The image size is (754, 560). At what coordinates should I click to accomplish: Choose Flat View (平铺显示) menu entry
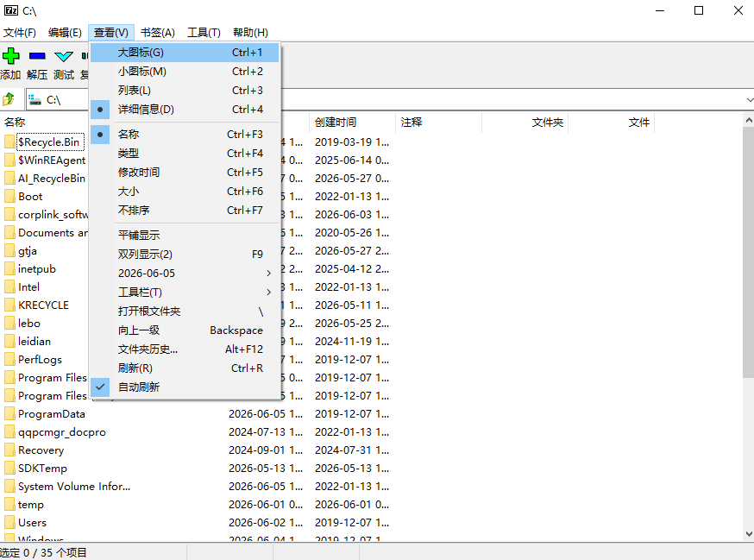pyautogui.click(x=185, y=236)
